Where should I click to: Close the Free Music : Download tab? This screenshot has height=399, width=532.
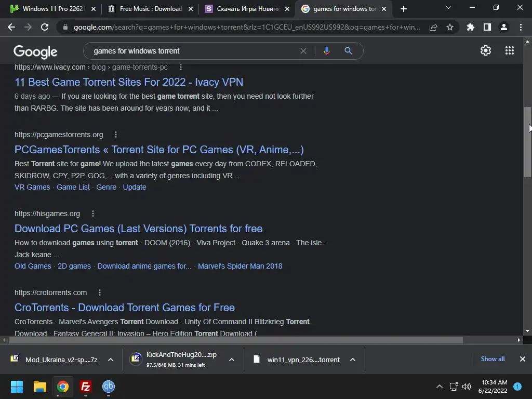click(191, 9)
